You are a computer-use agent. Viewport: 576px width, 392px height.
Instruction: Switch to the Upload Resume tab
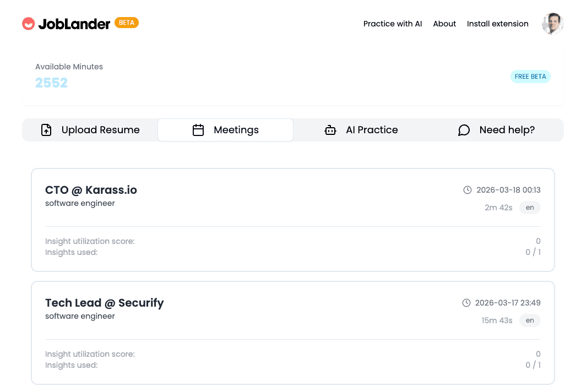click(x=89, y=130)
